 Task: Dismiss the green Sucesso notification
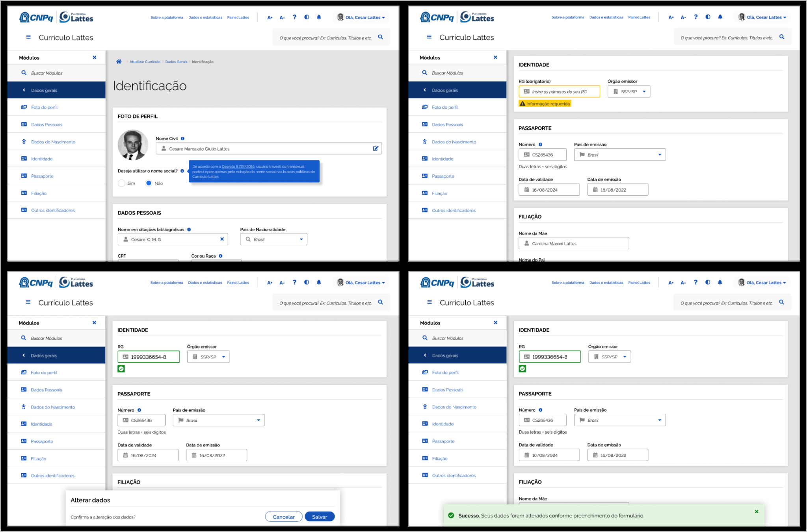[757, 512]
